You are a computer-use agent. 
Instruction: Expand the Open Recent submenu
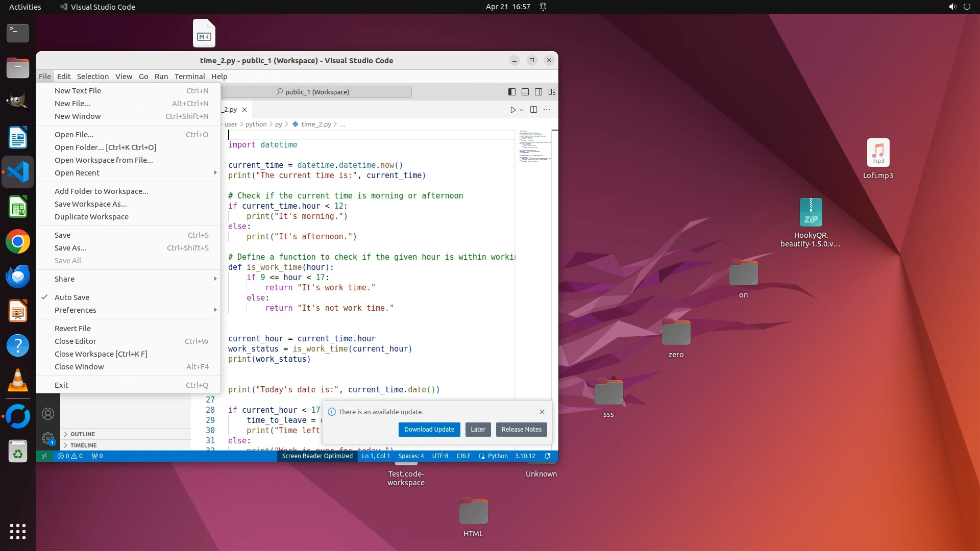click(77, 173)
